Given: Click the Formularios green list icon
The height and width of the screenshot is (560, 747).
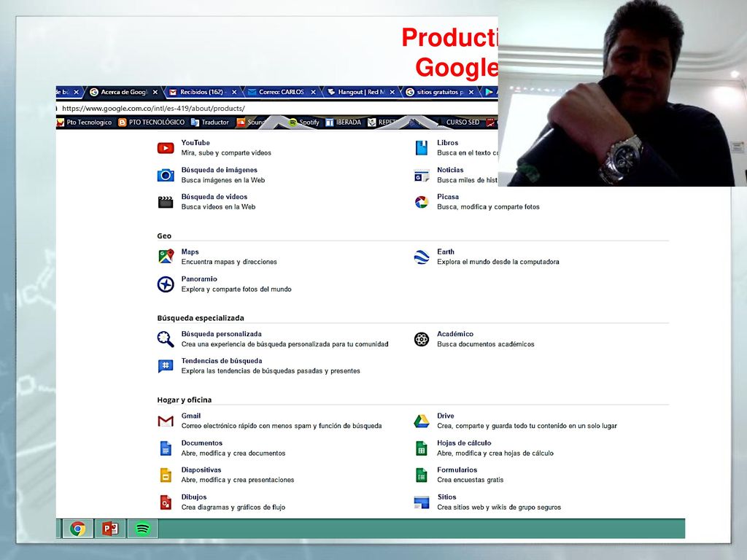Looking at the screenshot, I should pyautogui.click(x=421, y=475).
